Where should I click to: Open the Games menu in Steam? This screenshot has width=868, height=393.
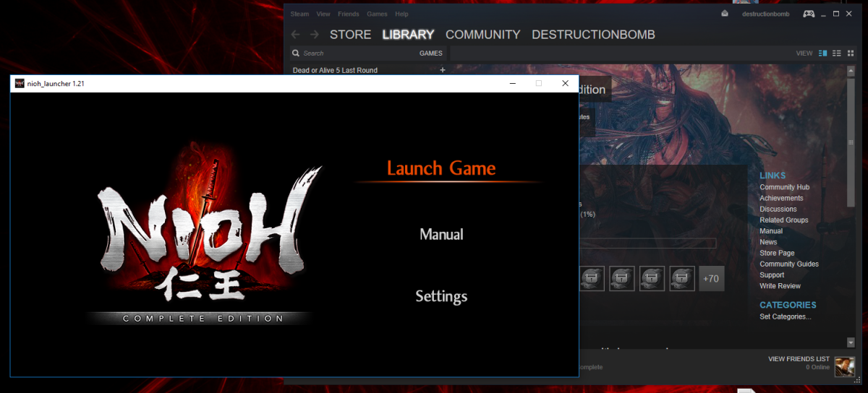377,14
